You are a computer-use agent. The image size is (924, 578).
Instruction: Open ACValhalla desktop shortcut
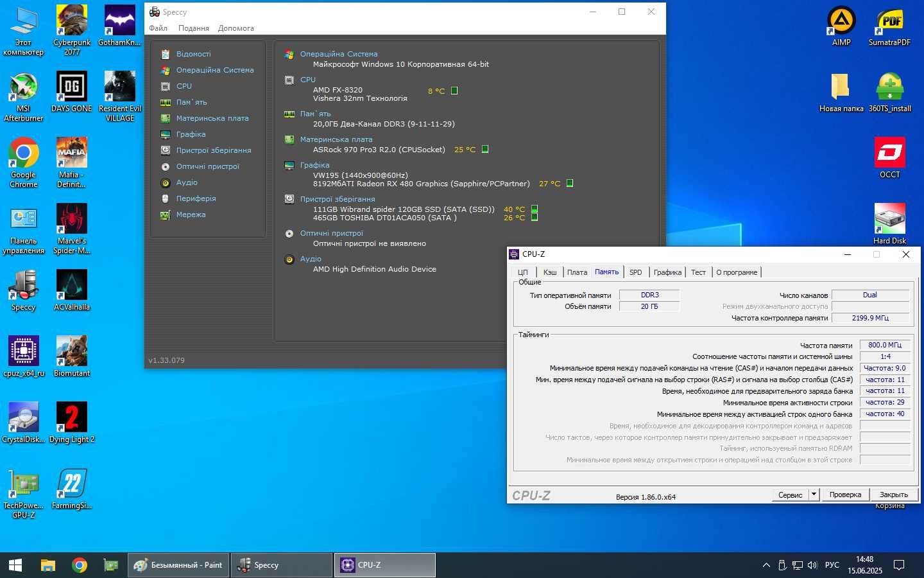click(x=72, y=291)
